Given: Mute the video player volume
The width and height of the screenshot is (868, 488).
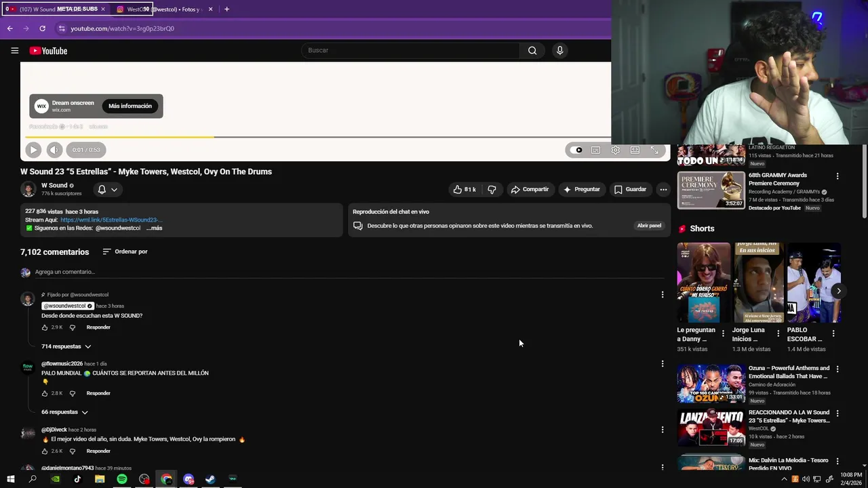Looking at the screenshot, I should (x=55, y=150).
